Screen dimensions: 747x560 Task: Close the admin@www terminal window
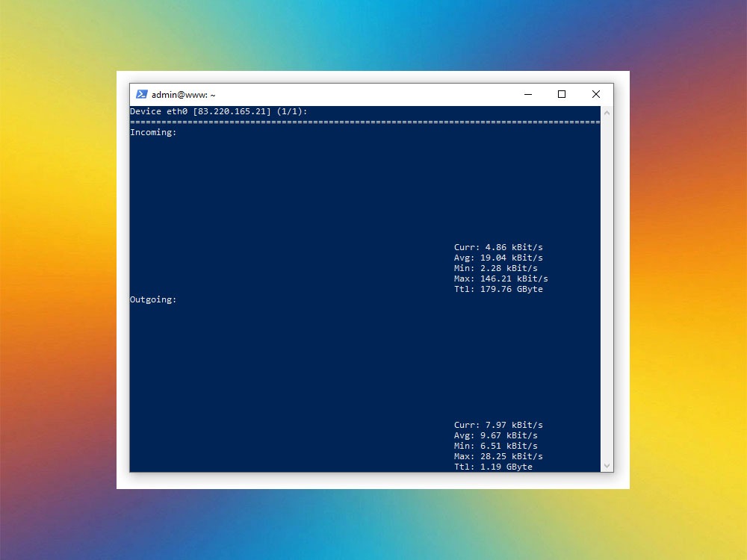[x=595, y=94]
